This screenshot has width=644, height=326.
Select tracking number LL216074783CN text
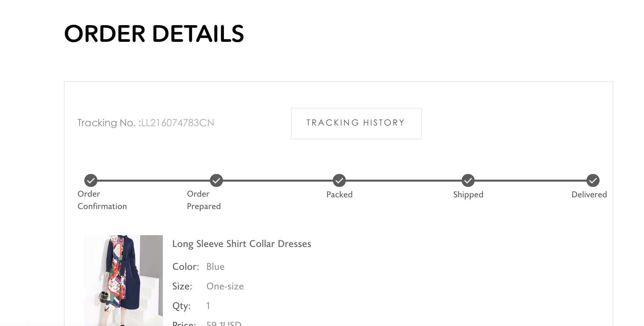tap(178, 123)
